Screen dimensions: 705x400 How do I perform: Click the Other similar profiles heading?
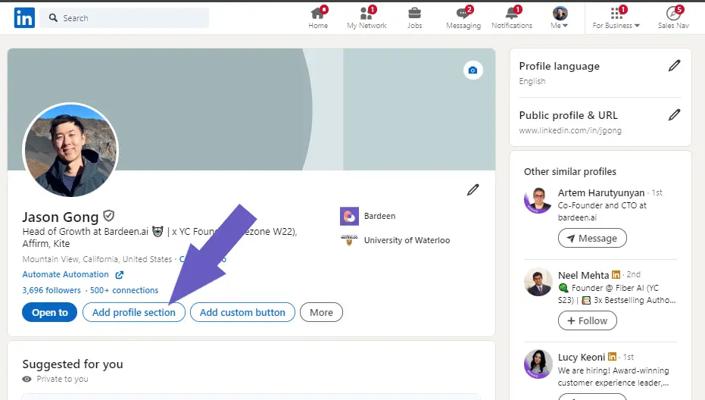click(570, 172)
